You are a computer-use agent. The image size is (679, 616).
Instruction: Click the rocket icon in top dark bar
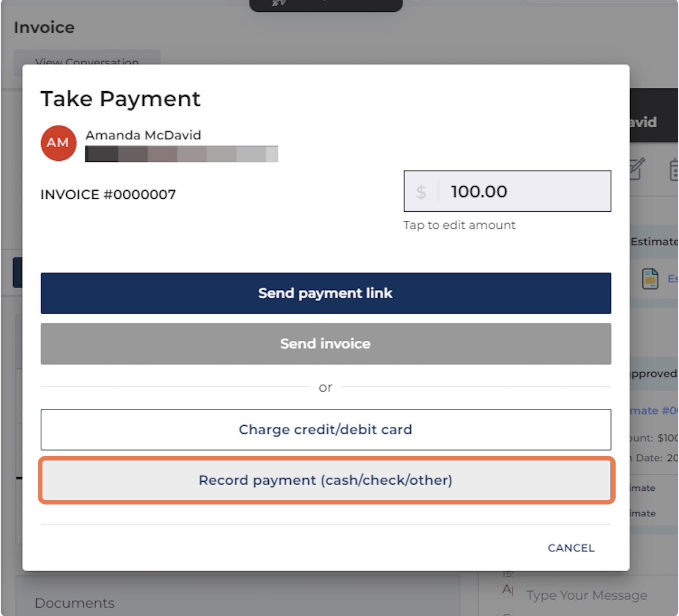coord(278,3)
